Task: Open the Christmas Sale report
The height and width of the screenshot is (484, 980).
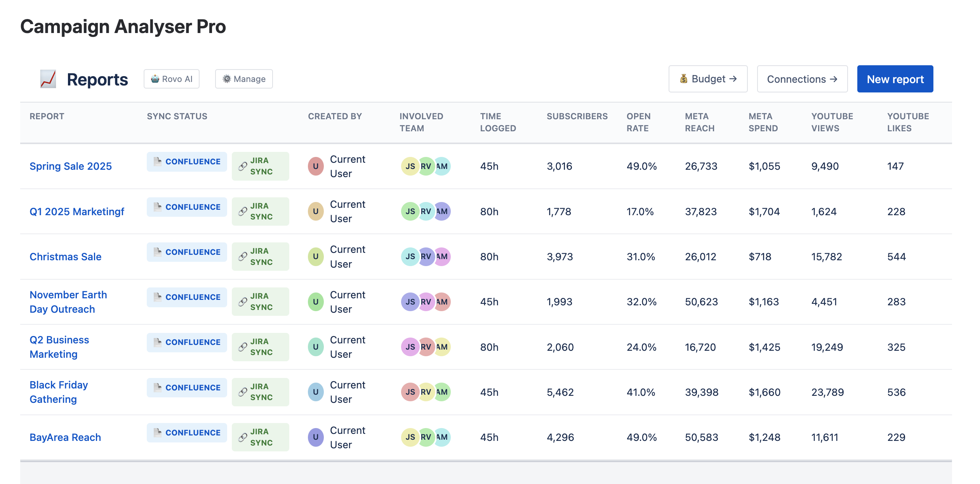Action: (66, 257)
